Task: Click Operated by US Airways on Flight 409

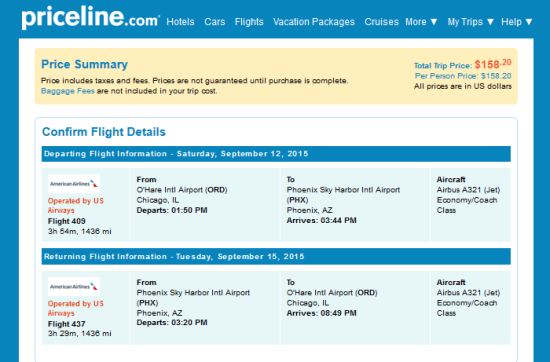Action: (x=76, y=206)
